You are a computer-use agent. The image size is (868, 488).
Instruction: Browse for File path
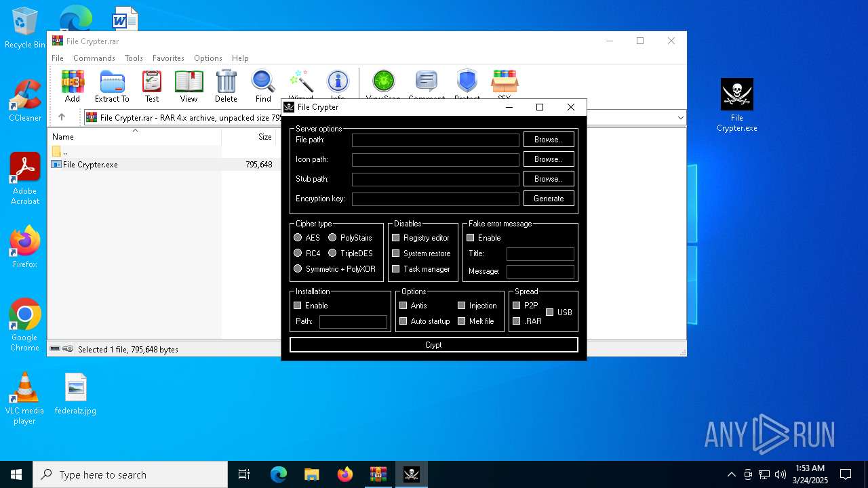click(549, 140)
